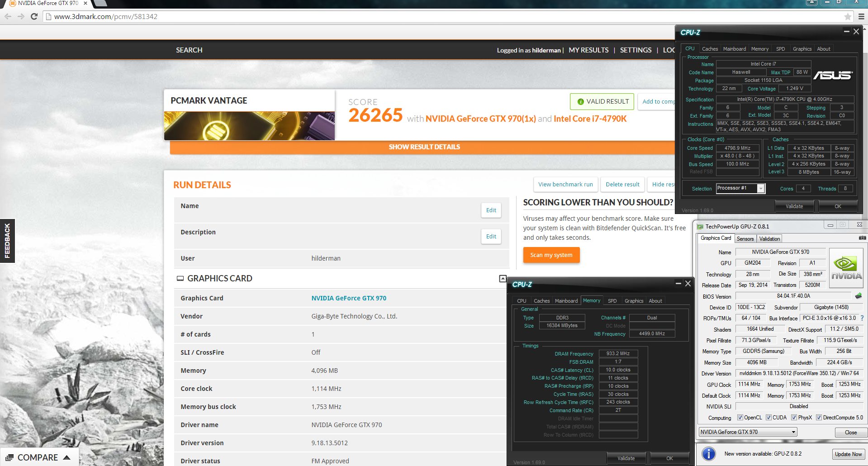Click Validate in CPU-Z processor window
This screenshot has width=868, height=466.
[794, 206]
